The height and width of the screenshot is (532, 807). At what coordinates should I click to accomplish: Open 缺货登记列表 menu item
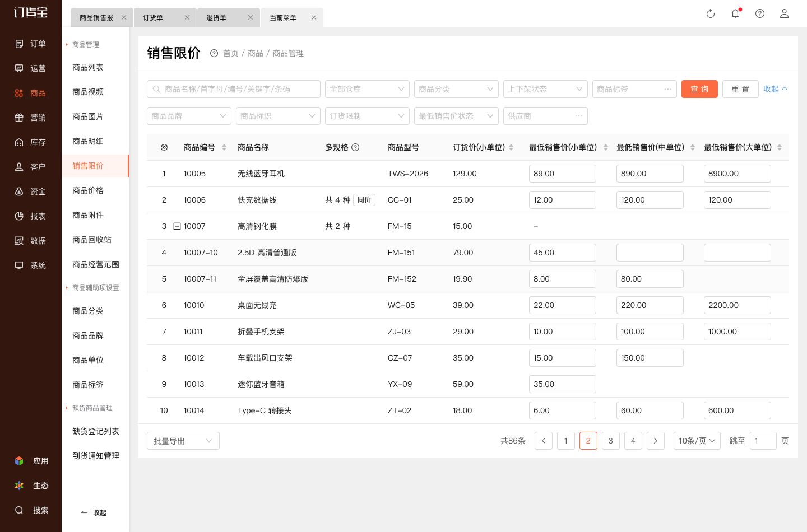click(96, 431)
